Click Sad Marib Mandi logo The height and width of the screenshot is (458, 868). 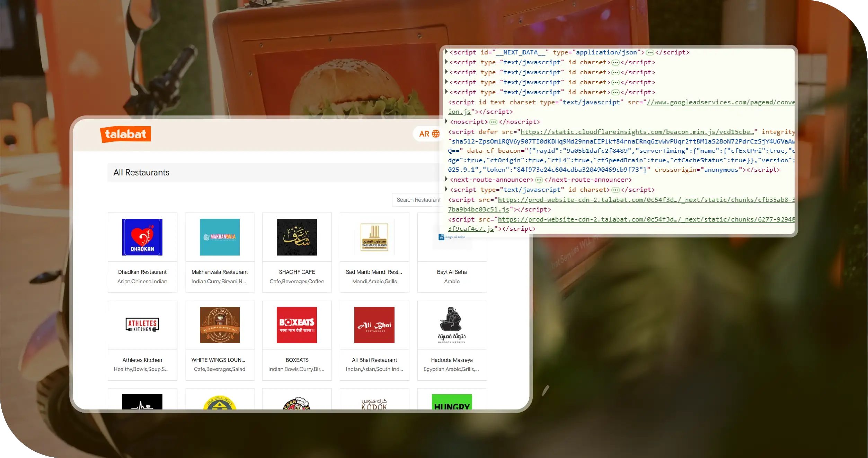coord(374,237)
